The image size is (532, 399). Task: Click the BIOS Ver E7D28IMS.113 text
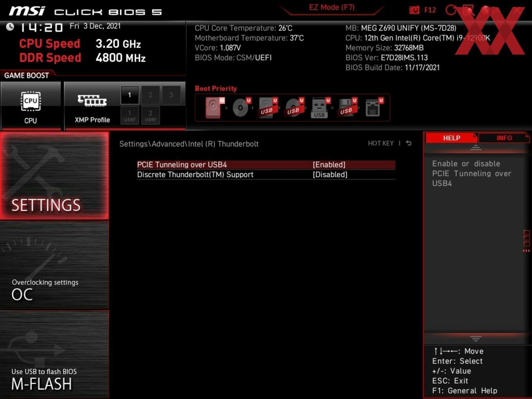point(386,58)
